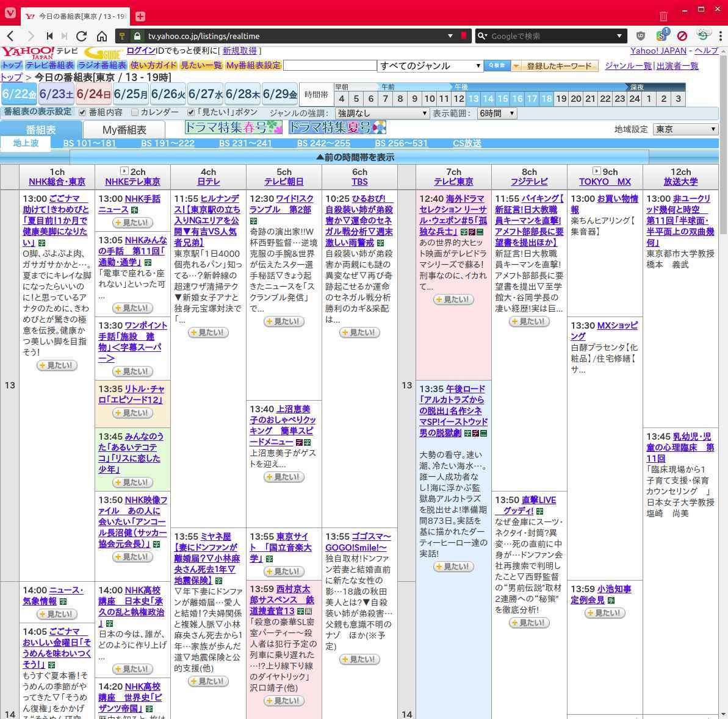
Task: Click the rewind history button
Action: (49, 36)
